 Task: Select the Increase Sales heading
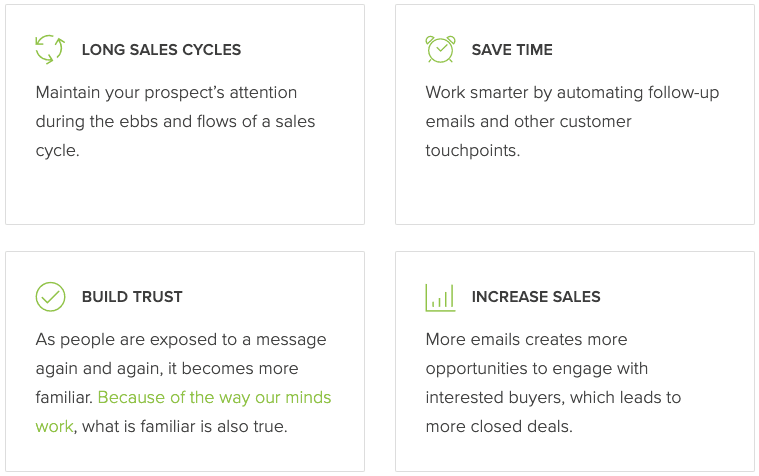click(x=536, y=297)
